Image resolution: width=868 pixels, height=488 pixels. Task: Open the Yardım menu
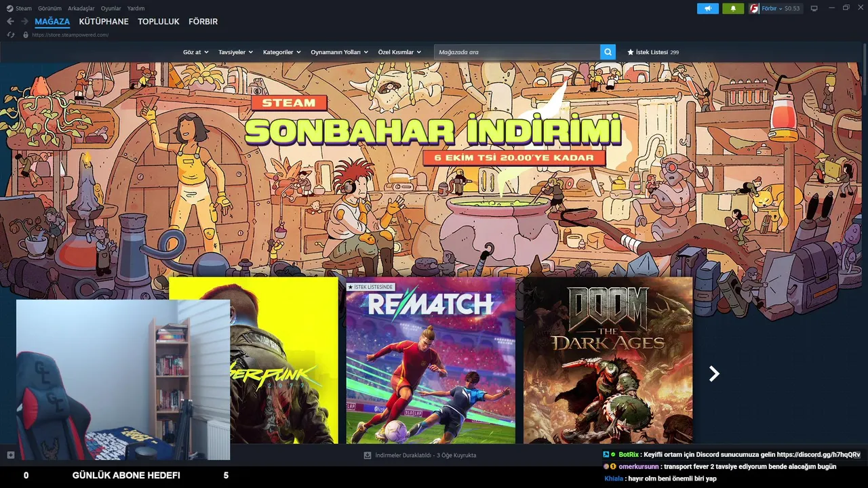(x=136, y=8)
